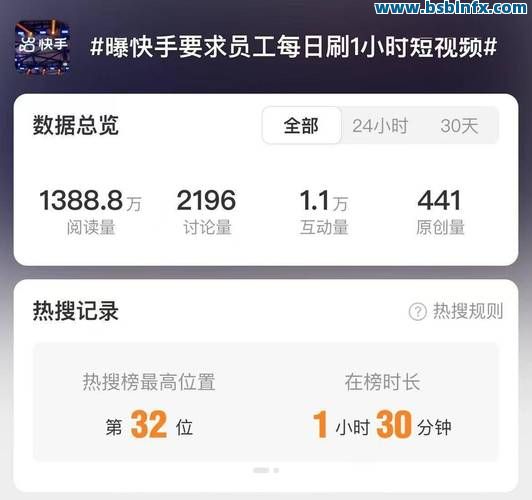This screenshot has height=500, width=532.
Task: Click the 在榜时长 1小时30分钟 panel
Action: (x=382, y=405)
